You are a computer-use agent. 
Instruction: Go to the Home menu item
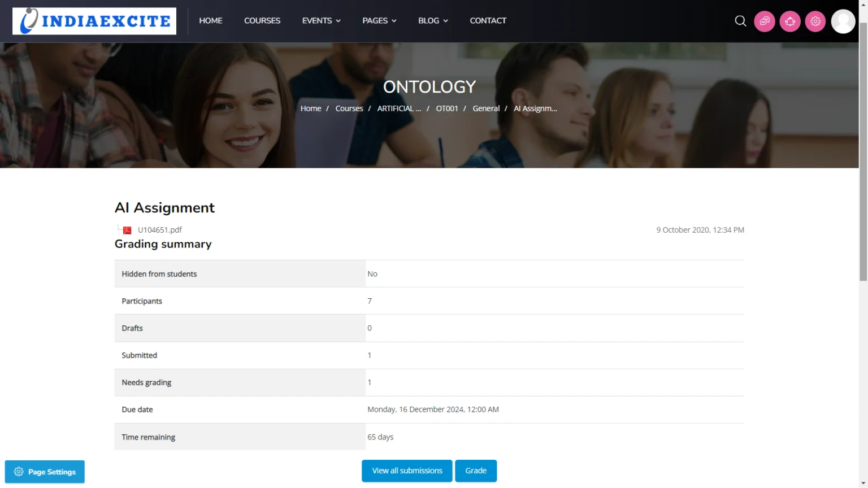point(211,21)
